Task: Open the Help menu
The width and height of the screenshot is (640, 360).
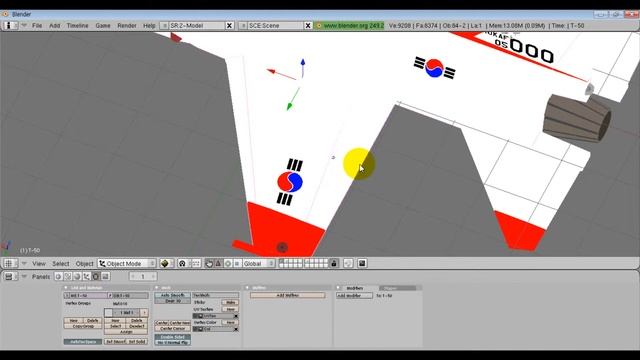Action: pos(149,25)
